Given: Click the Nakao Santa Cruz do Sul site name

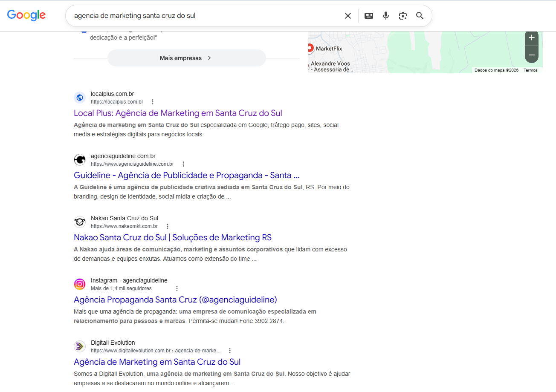Looking at the screenshot, I should [x=125, y=218].
